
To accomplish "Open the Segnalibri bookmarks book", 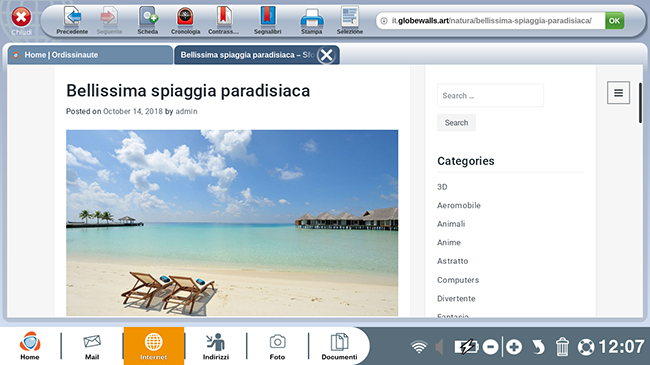I will (x=268, y=17).
